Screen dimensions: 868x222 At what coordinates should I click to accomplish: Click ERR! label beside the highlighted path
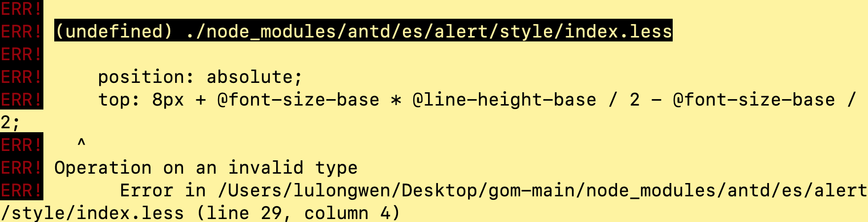pos(21,32)
